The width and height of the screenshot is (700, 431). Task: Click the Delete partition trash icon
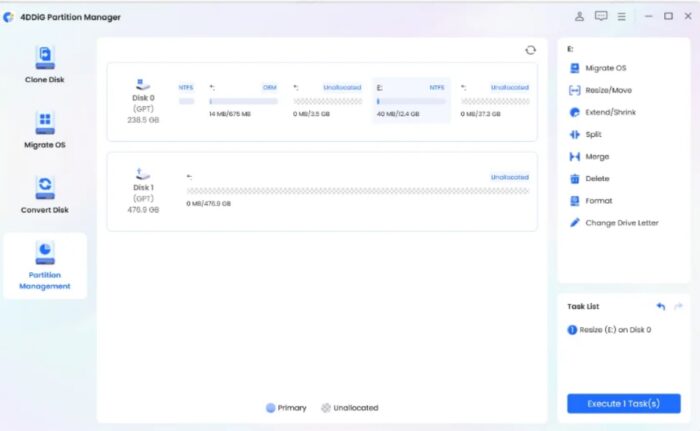point(575,179)
